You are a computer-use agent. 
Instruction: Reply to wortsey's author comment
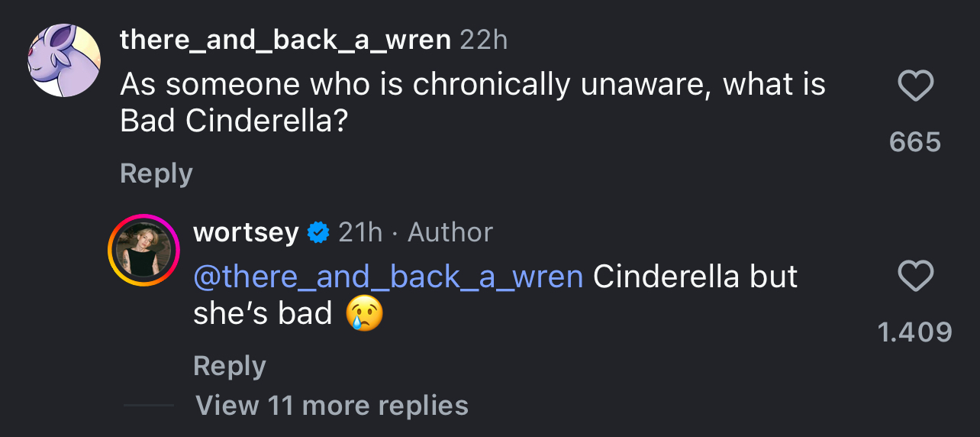pos(229,365)
